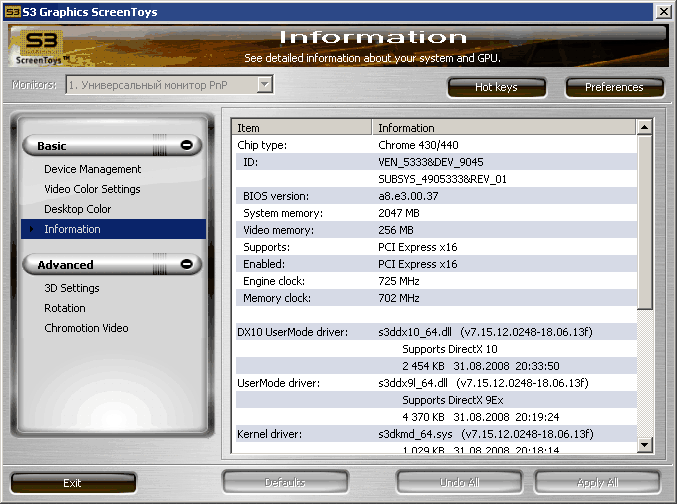
Task: Select the 'Supports:' row label
Action: coord(266,247)
